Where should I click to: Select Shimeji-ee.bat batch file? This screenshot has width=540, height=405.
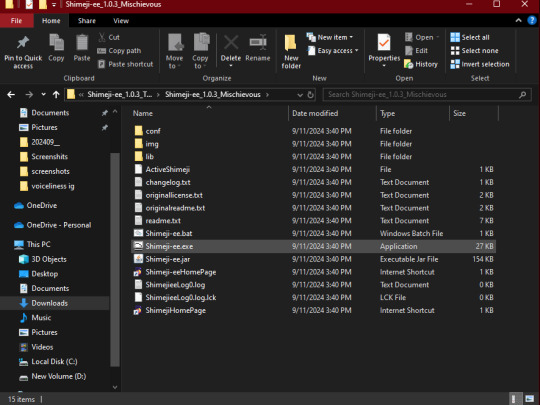tap(313, 233)
